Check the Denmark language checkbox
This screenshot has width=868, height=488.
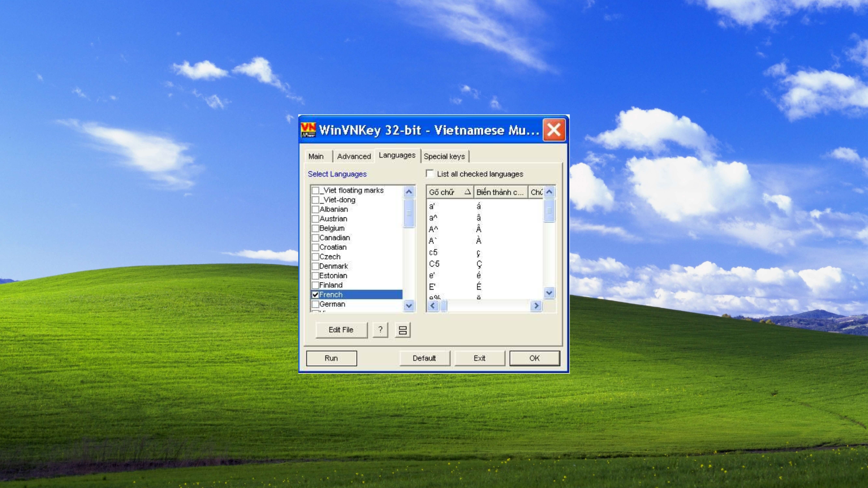click(x=316, y=267)
